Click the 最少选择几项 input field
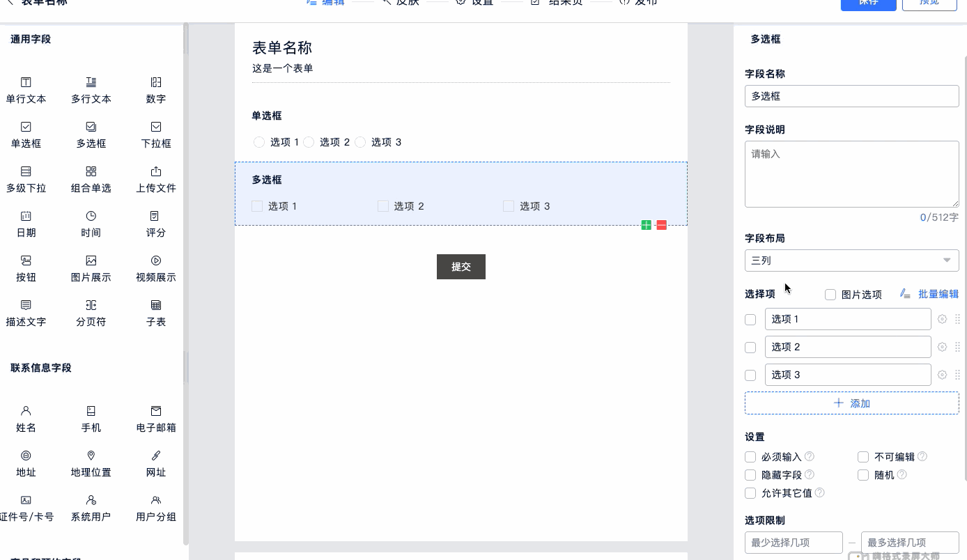Screen dimensions: 967x560 [794, 543]
